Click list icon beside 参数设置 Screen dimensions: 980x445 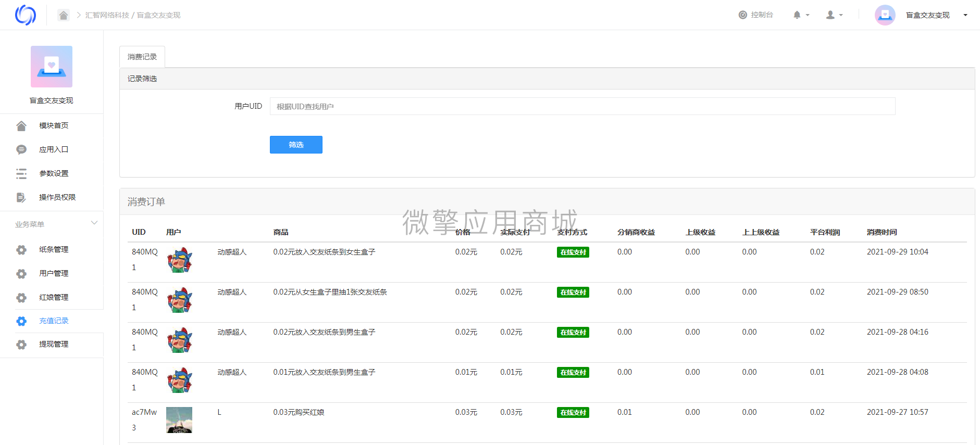click(x=21, y=173)
